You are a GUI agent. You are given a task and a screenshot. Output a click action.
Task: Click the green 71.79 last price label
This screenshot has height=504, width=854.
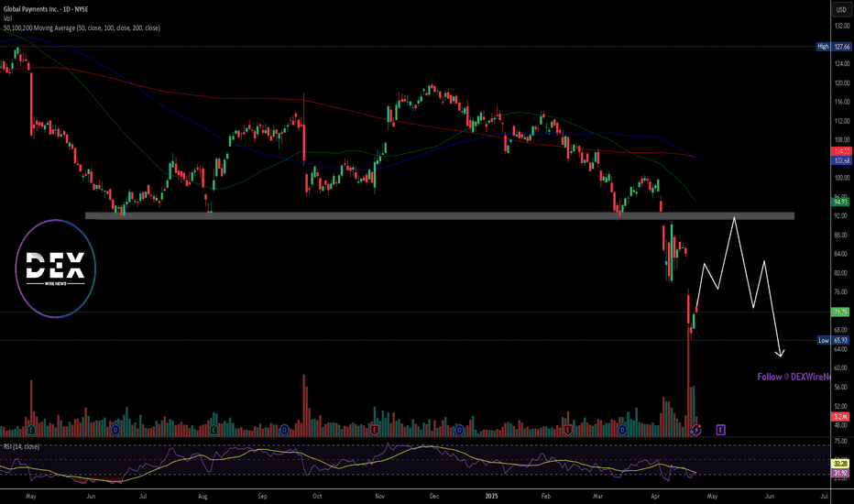tap(841, 312)
